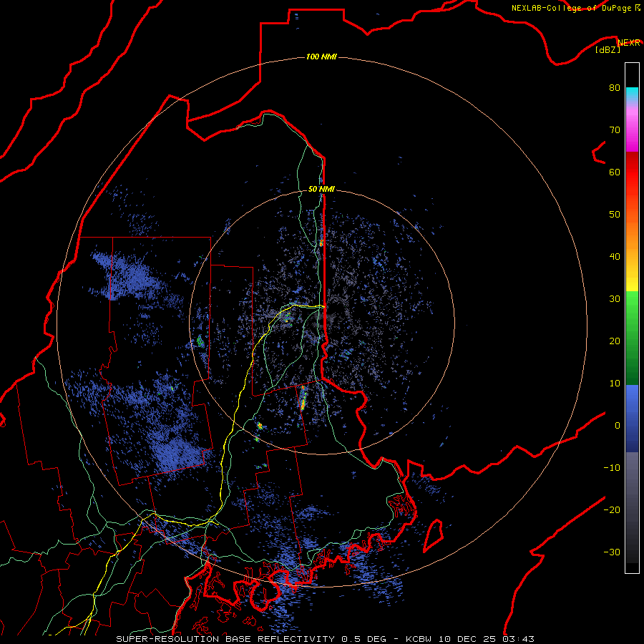Screen dimensions: 644x644
Task: Click the 10 value on the dBZ scale
Action: pyautogui.click(x=615, y=384)
